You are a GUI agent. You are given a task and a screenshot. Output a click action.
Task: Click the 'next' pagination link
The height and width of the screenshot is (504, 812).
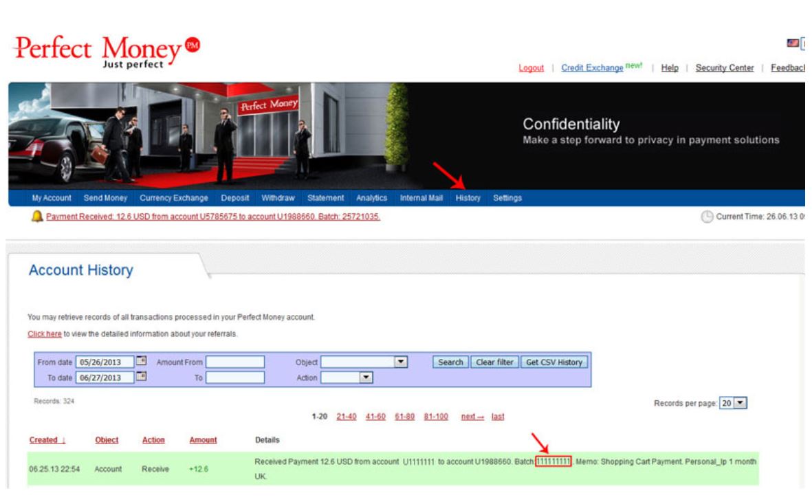[x=472, y=417]
